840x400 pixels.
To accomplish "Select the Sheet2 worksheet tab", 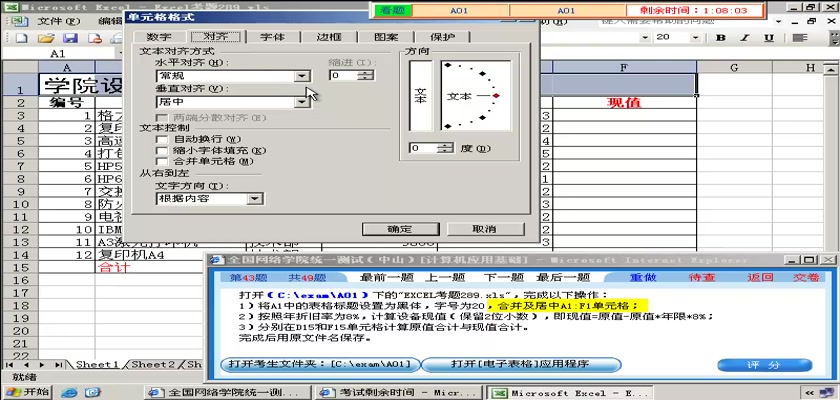I will 153,365.
